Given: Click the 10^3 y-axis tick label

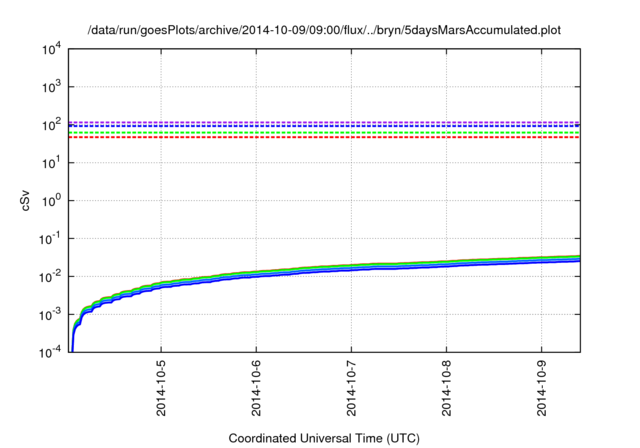Looking at the screenshot, I should click(x=52, y=87).
